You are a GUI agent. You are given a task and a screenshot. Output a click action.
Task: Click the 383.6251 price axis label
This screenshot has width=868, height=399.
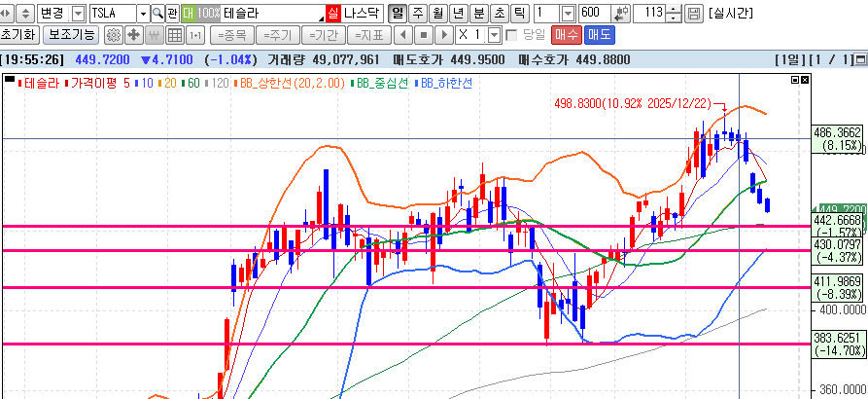838,344
